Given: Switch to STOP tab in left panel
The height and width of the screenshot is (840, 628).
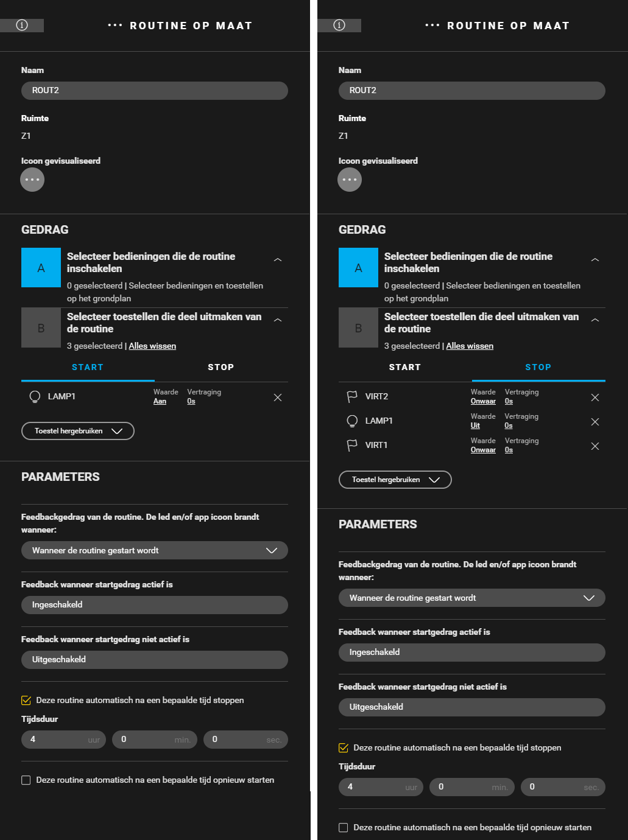Looking at the screenshot, I should click(221, 367).
